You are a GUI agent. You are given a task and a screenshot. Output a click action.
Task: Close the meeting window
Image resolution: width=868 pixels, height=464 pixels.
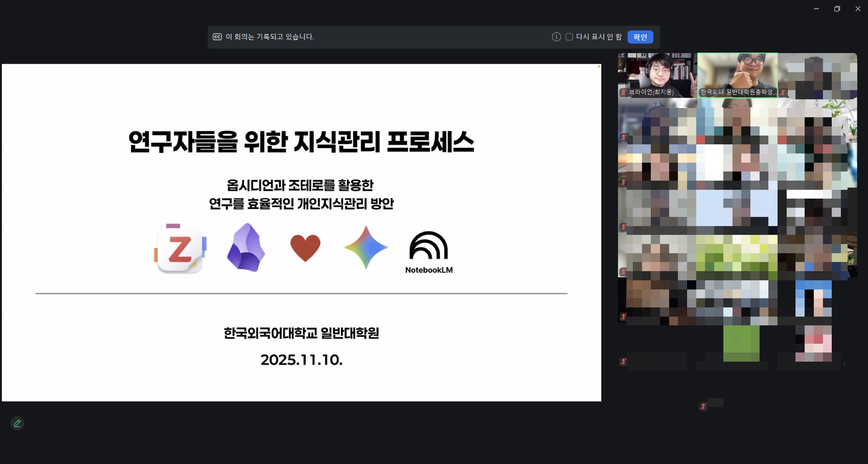pyautogui.click(x=858, y=9)
